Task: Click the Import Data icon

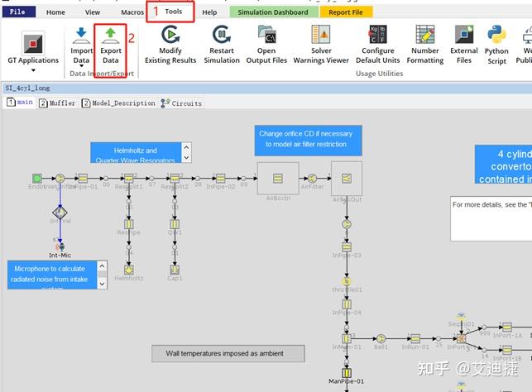Action: pos(81,36)
